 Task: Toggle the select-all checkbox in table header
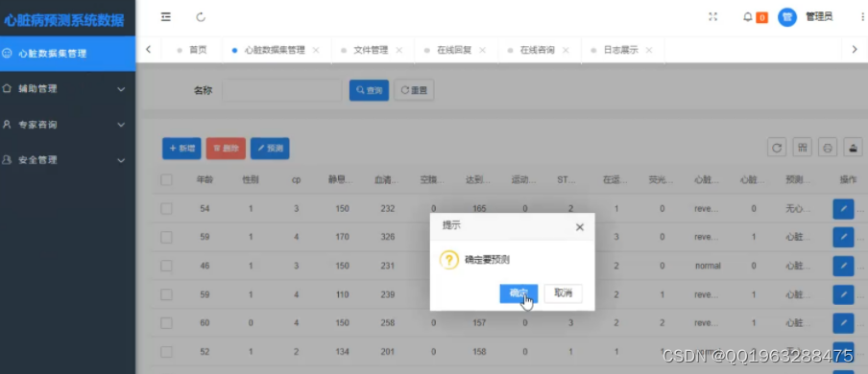click(166, 180)
